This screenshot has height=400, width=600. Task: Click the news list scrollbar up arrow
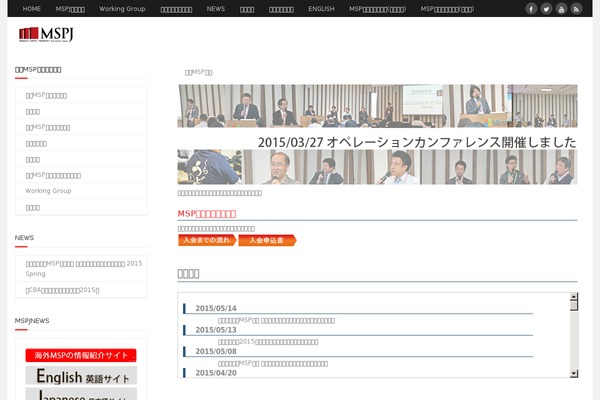click(574, 296)
